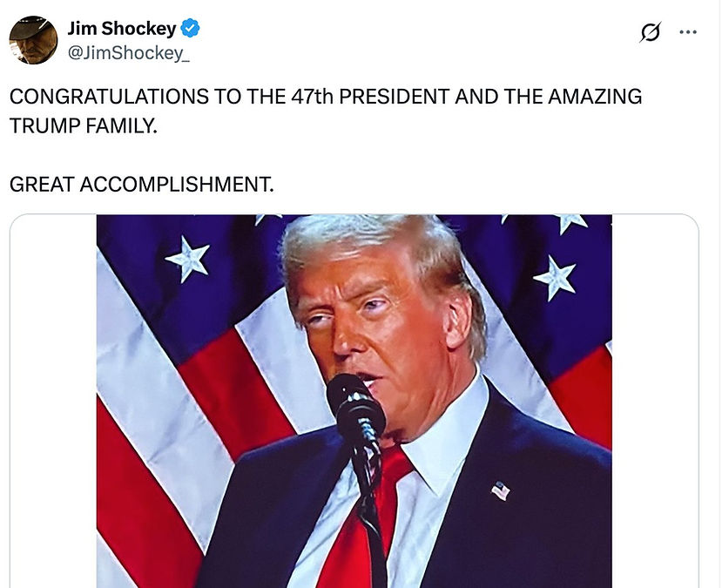Click the flag lapel pin on the suit

coord(500,490)
